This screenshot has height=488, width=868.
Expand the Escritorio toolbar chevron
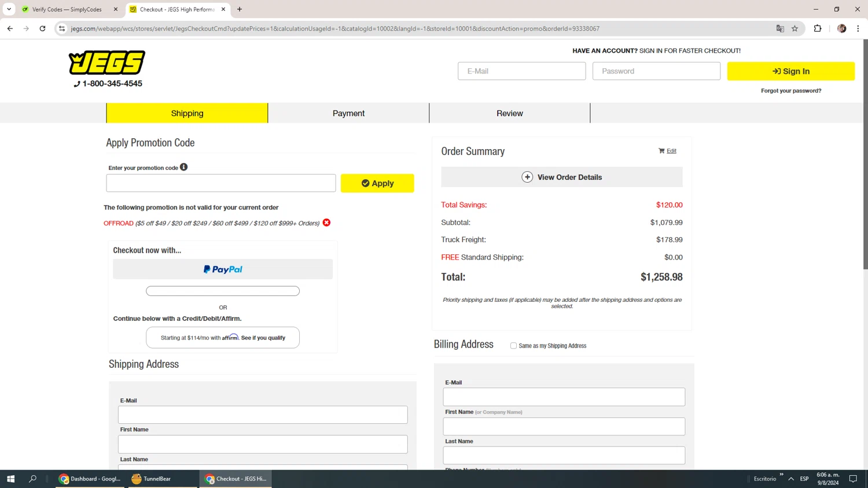pyautogui.click(x=781, y=475)
